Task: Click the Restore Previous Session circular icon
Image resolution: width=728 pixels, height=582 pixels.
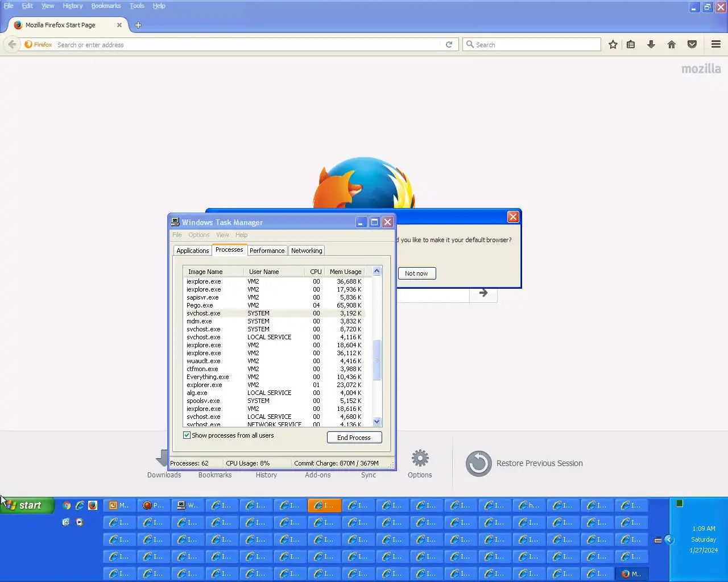Action: pyautogui.click(x=479, y=464)
